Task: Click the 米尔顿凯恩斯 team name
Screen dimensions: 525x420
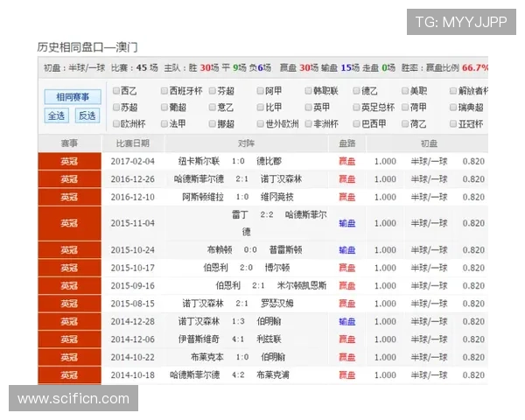Action: (x=302, y=286)
